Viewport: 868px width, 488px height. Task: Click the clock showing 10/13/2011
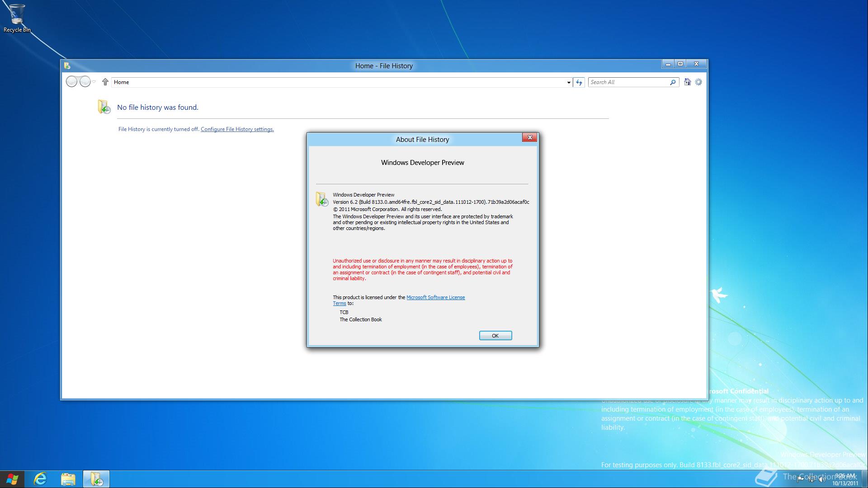[845, 479]
